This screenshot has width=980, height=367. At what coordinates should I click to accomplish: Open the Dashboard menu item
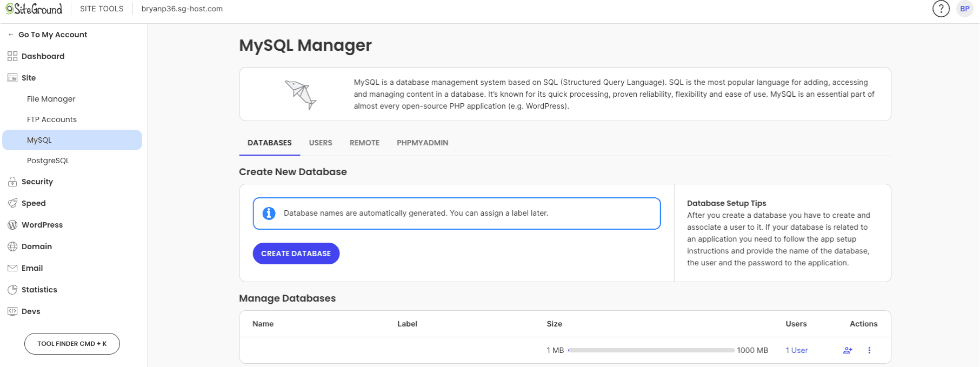pos(43,56)
